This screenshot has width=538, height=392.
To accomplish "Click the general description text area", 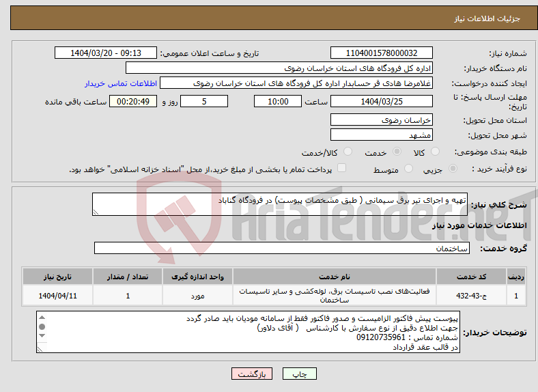I will [280, 204].
